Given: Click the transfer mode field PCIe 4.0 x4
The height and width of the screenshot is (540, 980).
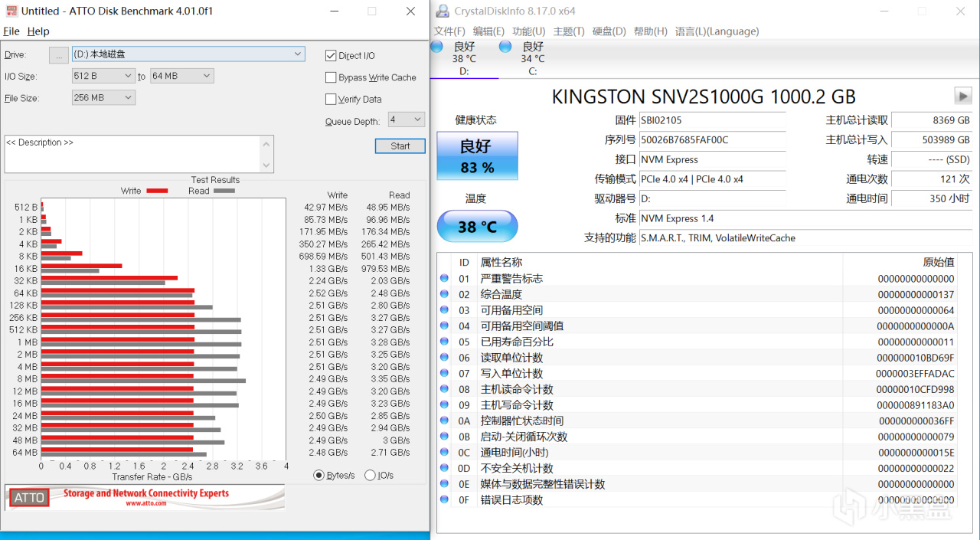Looking at the screenshot, I should point(712,178).
